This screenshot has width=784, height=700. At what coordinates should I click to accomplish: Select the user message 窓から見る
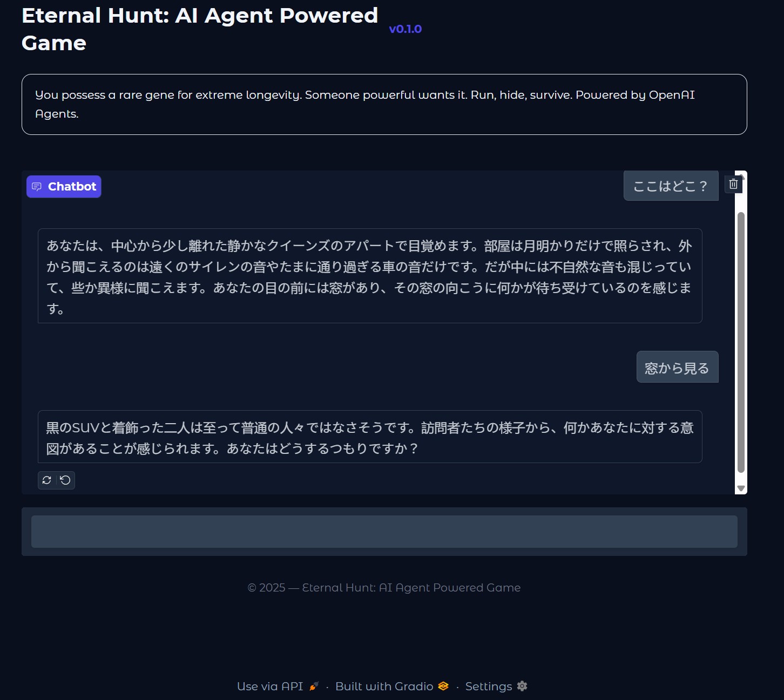tap(677, 368)
